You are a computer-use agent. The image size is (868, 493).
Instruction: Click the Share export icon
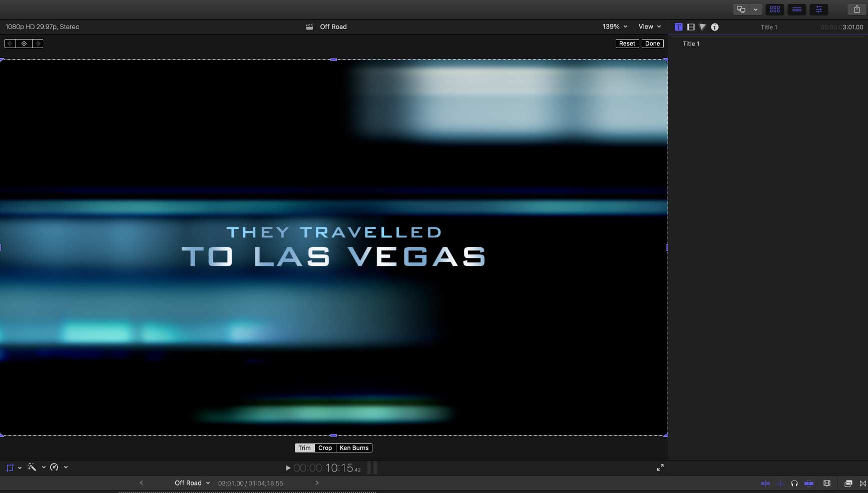pos(856,10)
